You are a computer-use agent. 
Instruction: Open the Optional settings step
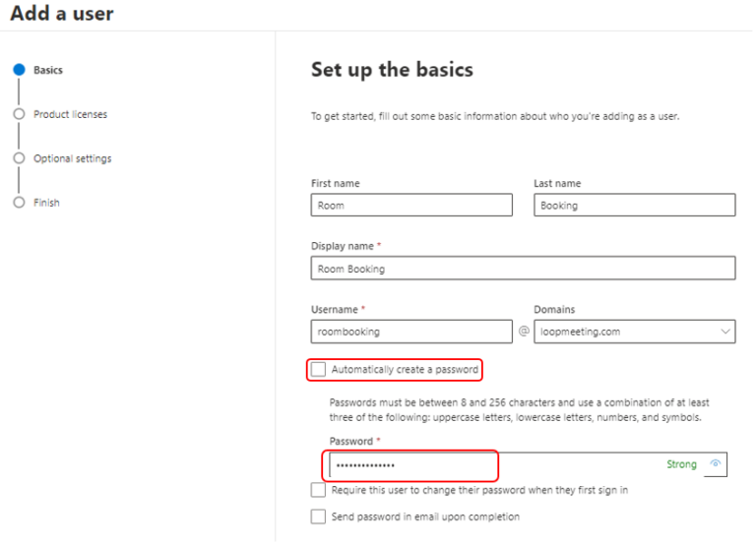pyautogui.click(x=72, y=158)
